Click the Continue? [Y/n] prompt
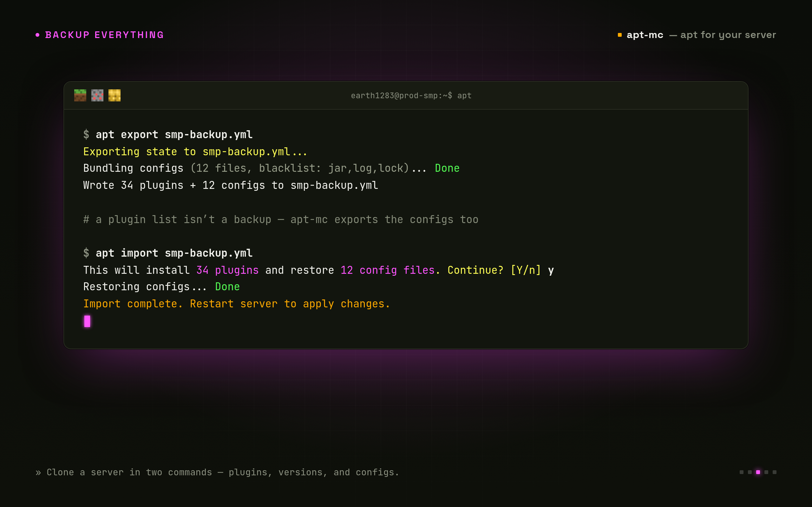This screenshot has width=812, height=507. pyautogui.click(x=494, y=270)
